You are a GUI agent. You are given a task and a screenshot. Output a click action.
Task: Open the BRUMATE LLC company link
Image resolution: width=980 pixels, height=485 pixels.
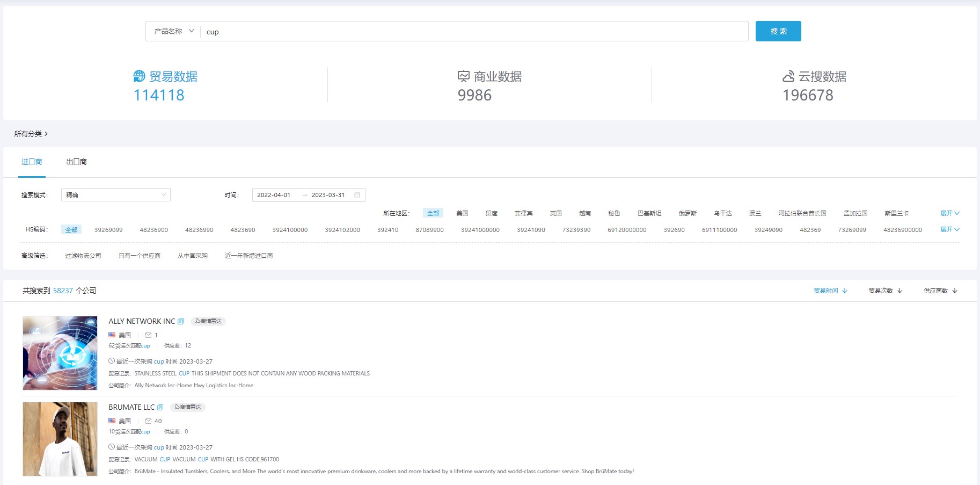tap(131, 407)
